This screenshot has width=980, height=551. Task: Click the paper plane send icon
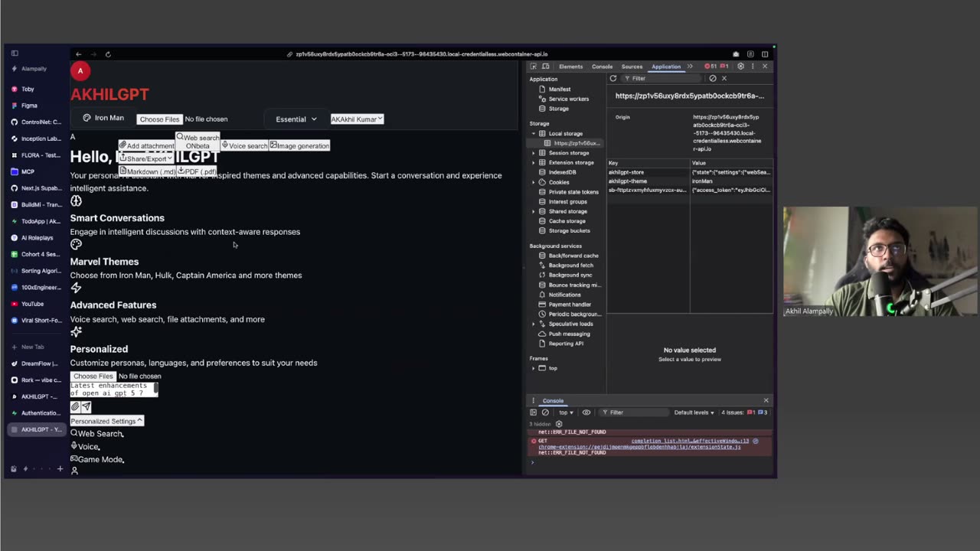coord(86,407)
